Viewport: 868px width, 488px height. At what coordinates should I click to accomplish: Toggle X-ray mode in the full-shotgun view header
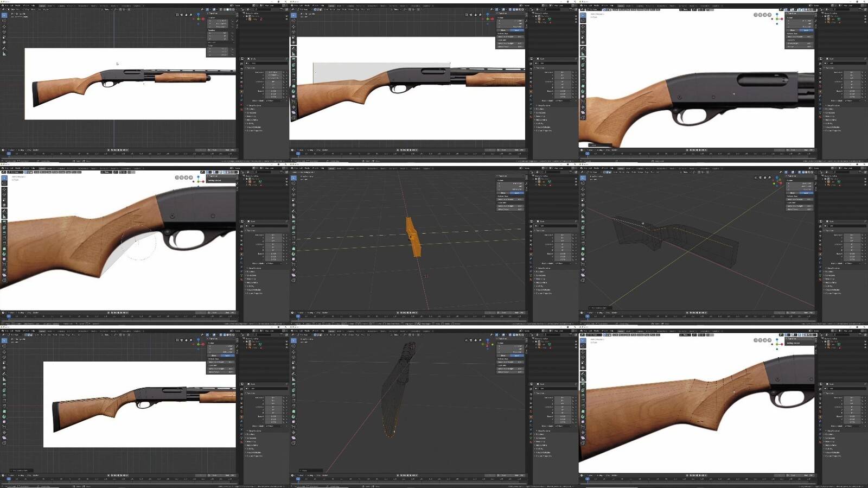(x=221, y=9)
